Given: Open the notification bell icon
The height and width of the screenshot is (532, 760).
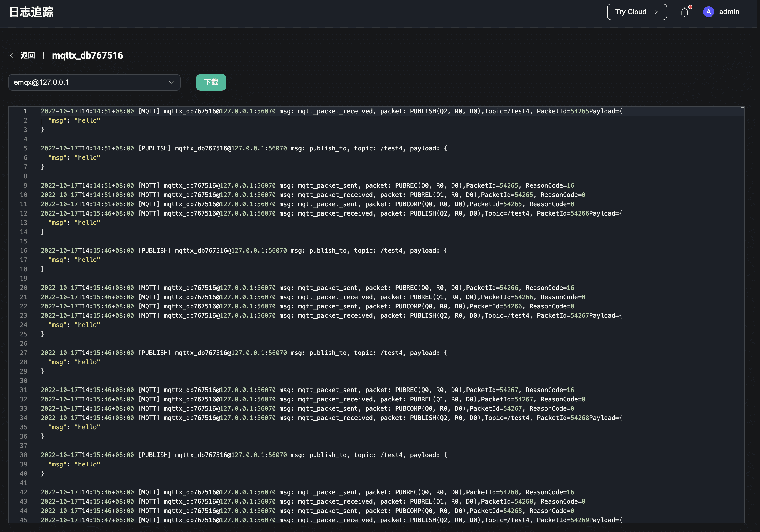Looking at the screenshot, I should 684,12.
